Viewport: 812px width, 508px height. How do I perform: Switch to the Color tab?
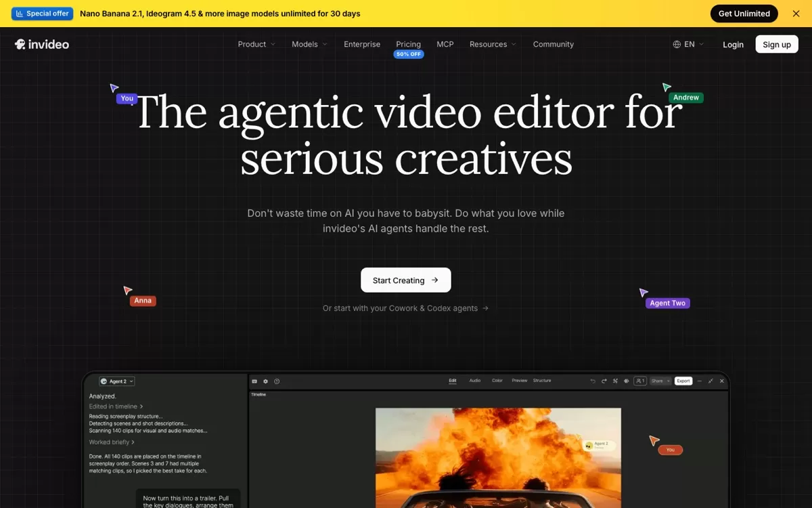(x=497, y=381)
